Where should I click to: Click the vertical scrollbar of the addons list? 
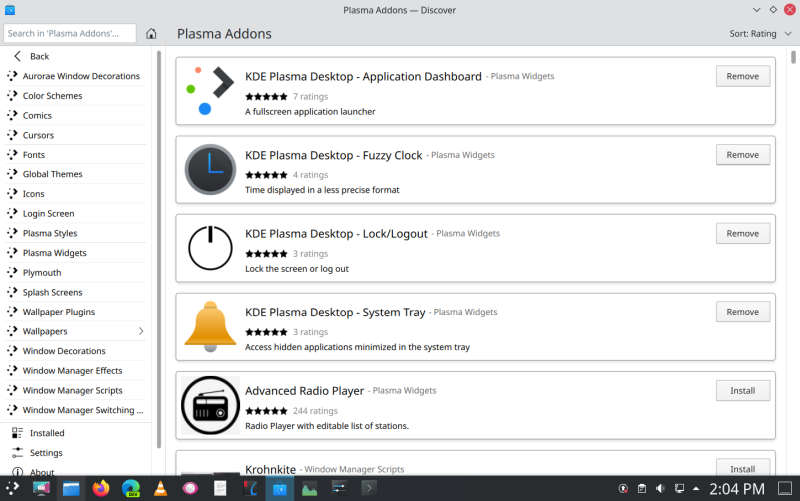tap(793, 57)
